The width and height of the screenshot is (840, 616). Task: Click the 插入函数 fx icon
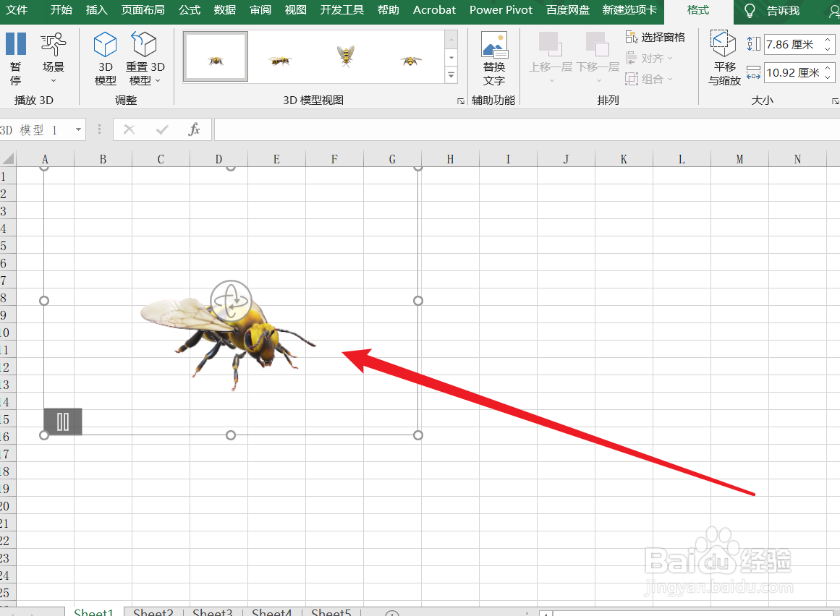(194, 129)
